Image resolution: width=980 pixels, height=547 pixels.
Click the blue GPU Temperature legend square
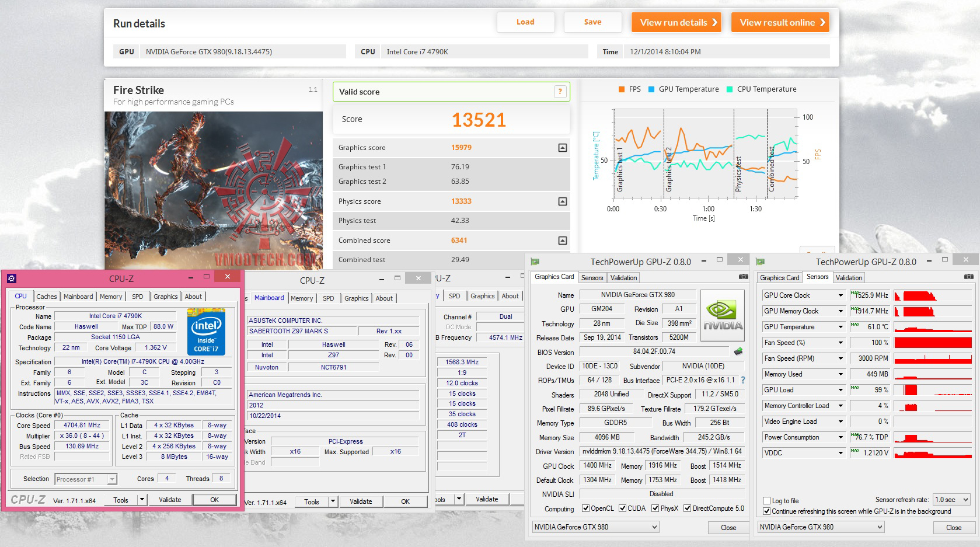tap(651, 89)
